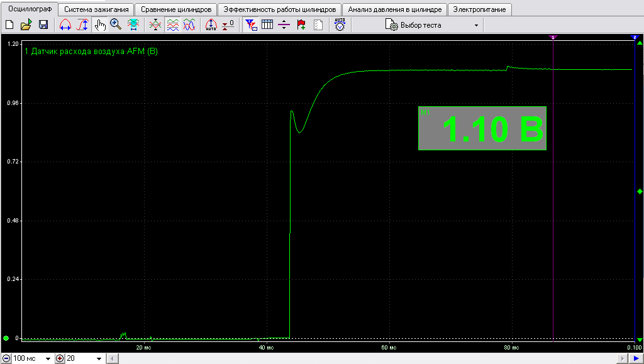Add a marker with the red flag icon

[301, 25]
